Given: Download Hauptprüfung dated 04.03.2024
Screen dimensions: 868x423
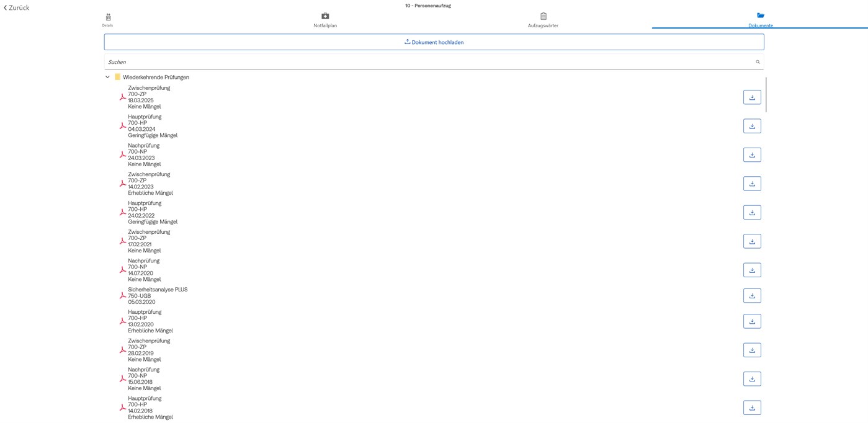Looking at the screenshot, I should [752, 126].
